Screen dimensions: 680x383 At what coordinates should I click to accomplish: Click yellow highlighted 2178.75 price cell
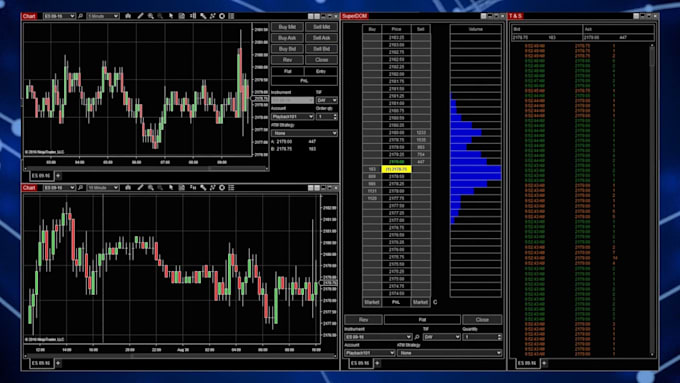(x=396, y=169)
